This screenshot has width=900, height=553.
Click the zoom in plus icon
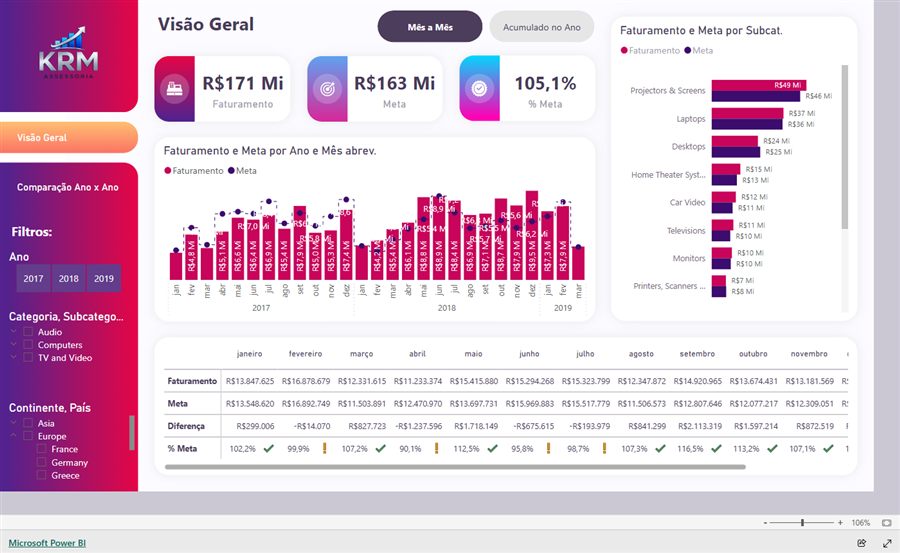(x=840, y=523)
